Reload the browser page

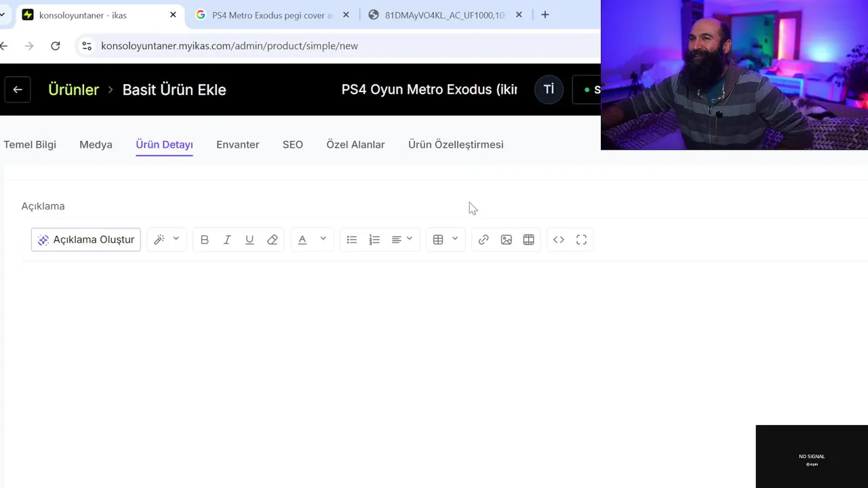coord(56,45)
